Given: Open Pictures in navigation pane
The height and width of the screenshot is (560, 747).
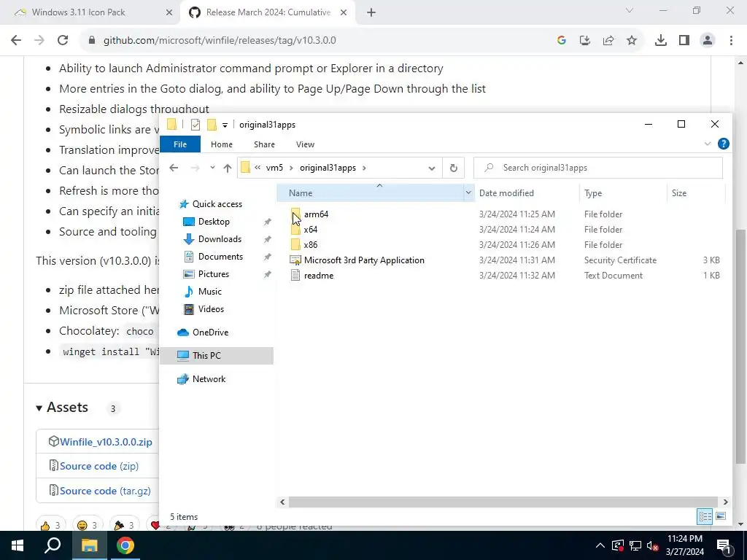Looking at the screenshot, I should pyautogui.click(x=214, y=274).
